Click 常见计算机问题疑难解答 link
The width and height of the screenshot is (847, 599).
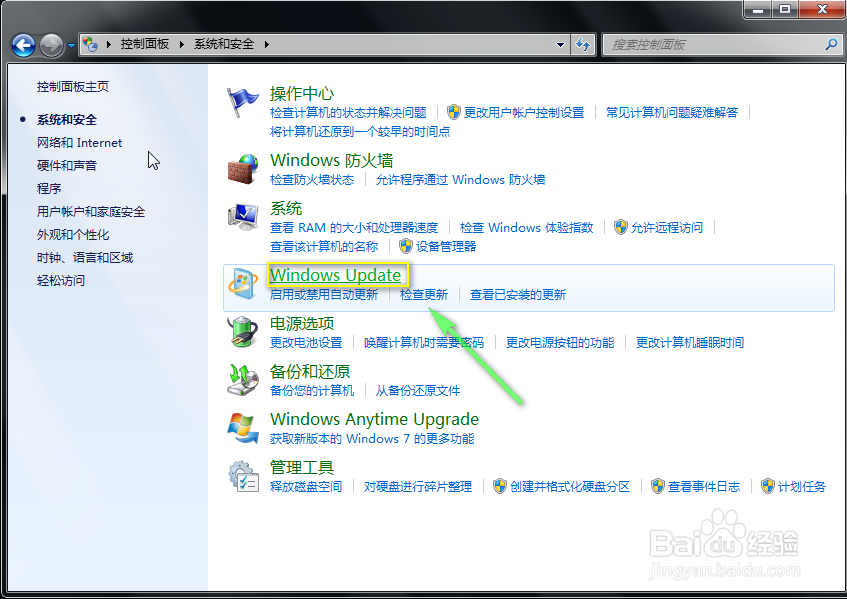tap(672, 112)
